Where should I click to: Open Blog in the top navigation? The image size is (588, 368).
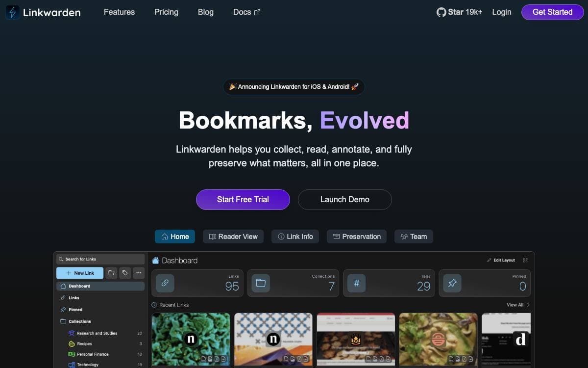click(x=206, y=12)
